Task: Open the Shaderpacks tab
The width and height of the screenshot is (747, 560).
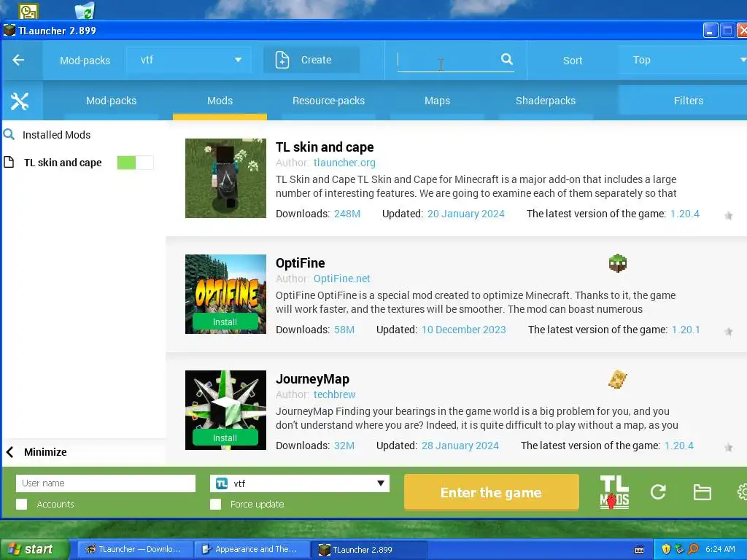Action: [x=546, y=101]
